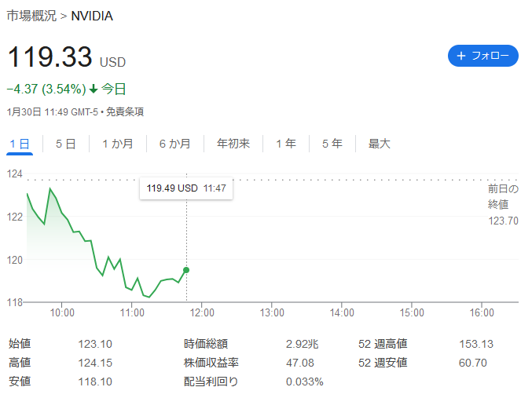
Task: Click the 始値 value 123.10
Action: coord(95,344)
